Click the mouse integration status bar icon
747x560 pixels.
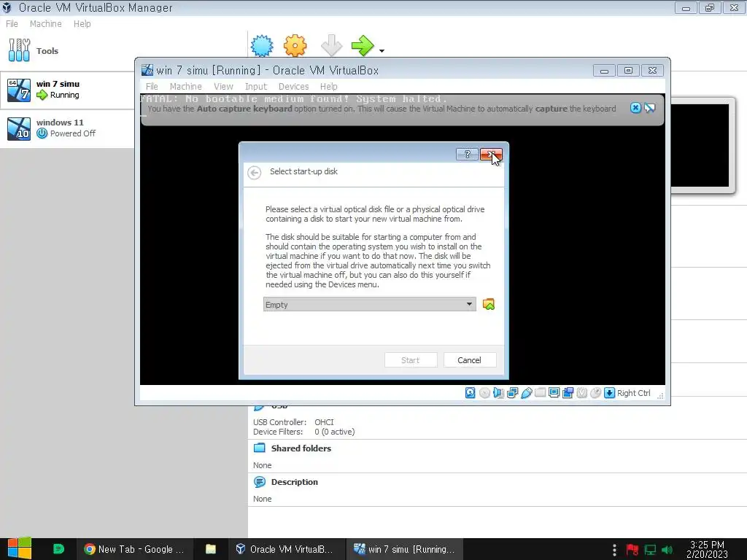click(595, 393)
